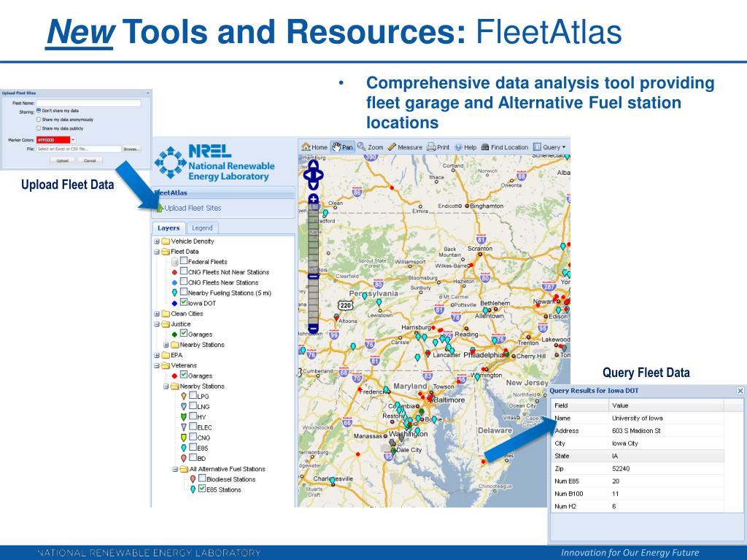Screen dimensions: 747x560
Task: Click the Browse button for file
Action: (131, 149)
